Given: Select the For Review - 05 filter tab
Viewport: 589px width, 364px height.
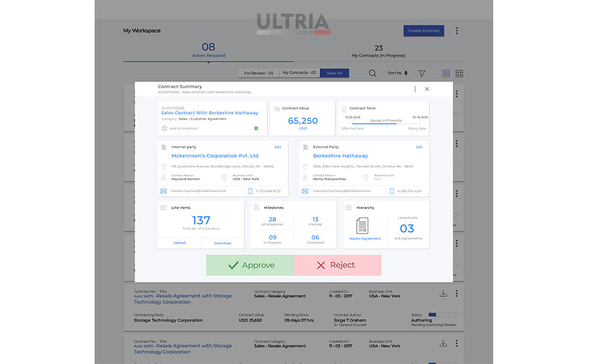Looking at the screenshot, I should coord(259,73).
